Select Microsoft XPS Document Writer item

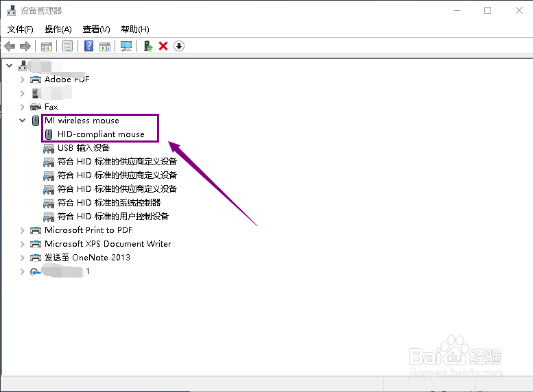tap(108, 244)
